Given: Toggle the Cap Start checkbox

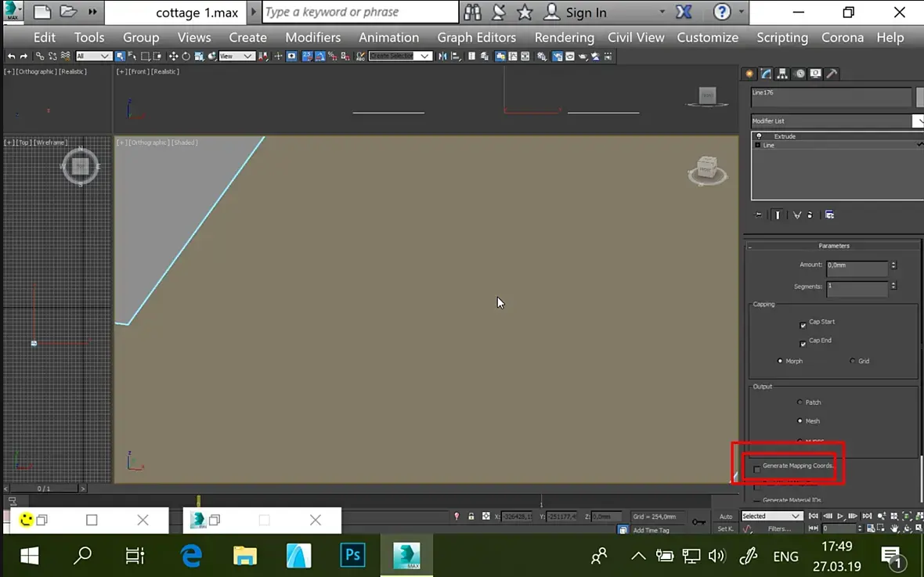Looking at the screenshot, I should [803, 325].
